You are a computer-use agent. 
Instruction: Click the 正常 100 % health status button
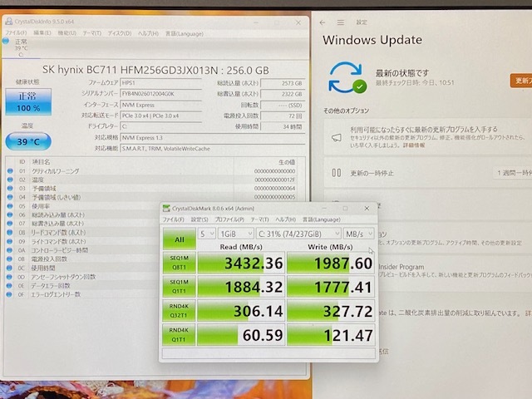(28, 101)
